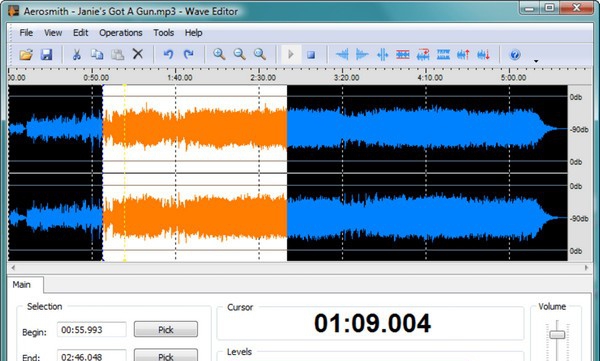Screen dimensions: 600x361
Task: Click waveform icon with red return arrow
Action: coord(423,54)
